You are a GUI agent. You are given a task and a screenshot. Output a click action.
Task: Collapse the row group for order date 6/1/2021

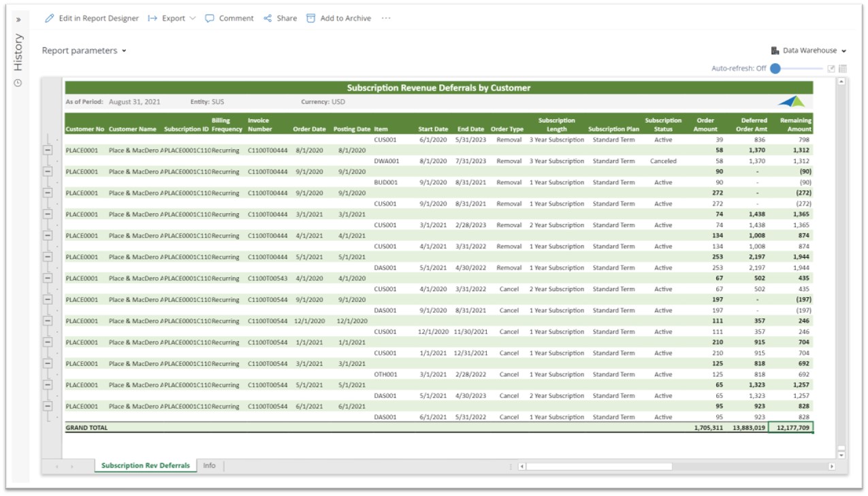coord(48,406)
